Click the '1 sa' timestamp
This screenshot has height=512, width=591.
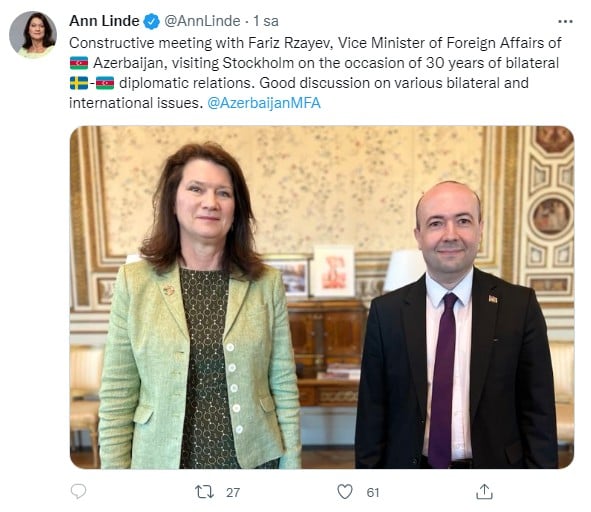[x=266, y=21]
